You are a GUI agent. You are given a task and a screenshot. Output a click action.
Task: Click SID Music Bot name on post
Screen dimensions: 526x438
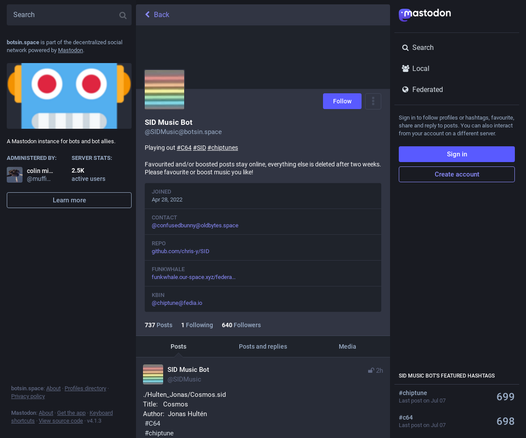tap(188, 370)
